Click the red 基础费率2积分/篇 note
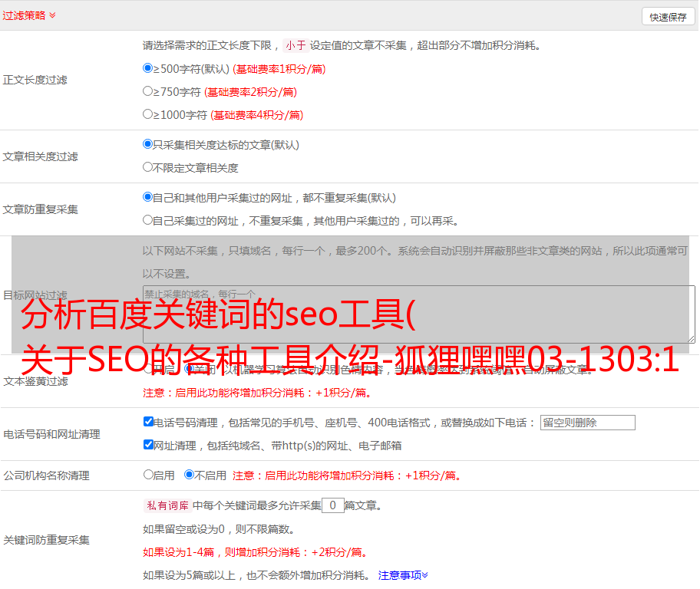This screenshot has height=589, width=700. point(250,92)
